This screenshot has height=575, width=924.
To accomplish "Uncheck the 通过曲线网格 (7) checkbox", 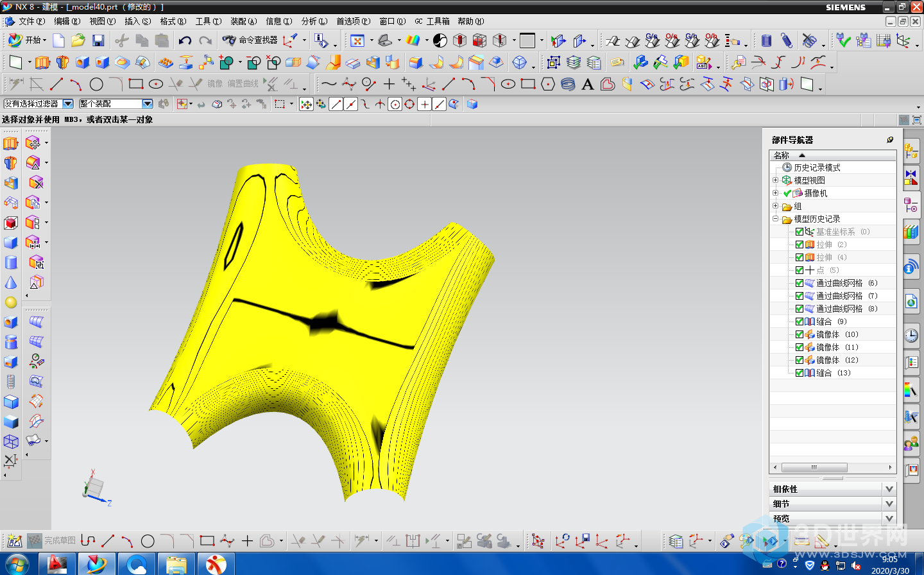I will coord(800,296).
